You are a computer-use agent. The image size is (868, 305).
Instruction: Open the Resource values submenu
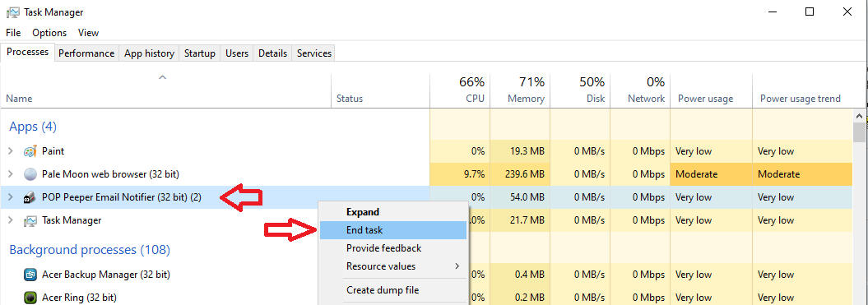[394, 266]
